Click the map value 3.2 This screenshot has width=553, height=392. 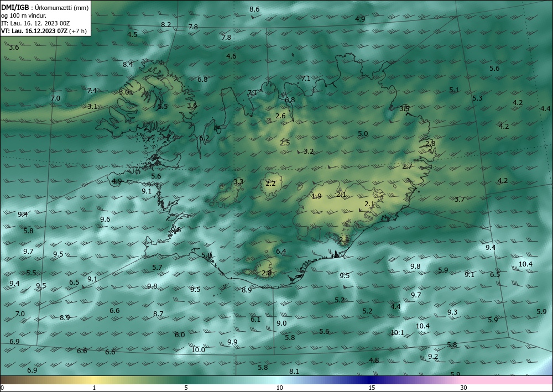click(x=309, y=151)
